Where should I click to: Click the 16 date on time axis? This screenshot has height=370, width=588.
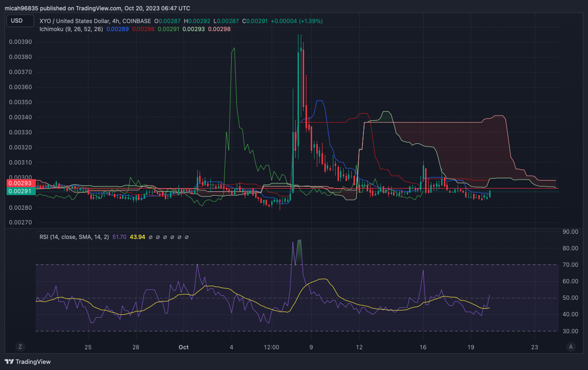[x=423, y=347]
